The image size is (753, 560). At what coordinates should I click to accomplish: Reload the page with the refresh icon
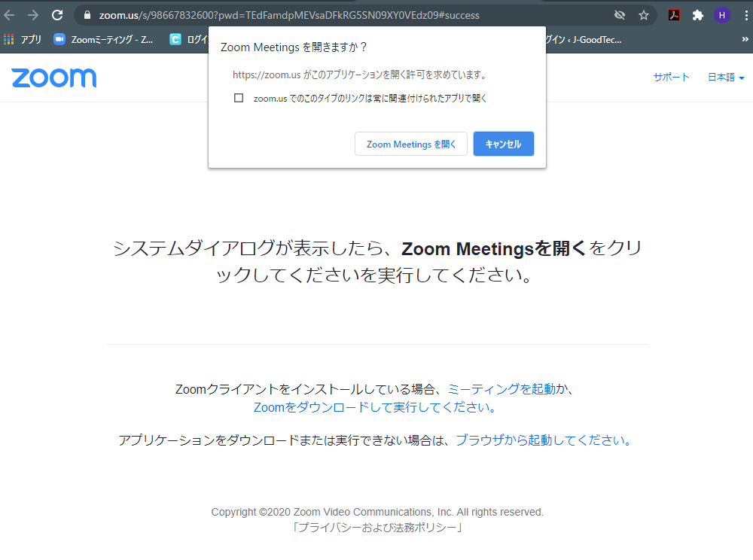pyautogui.click(x=57, y=15)
